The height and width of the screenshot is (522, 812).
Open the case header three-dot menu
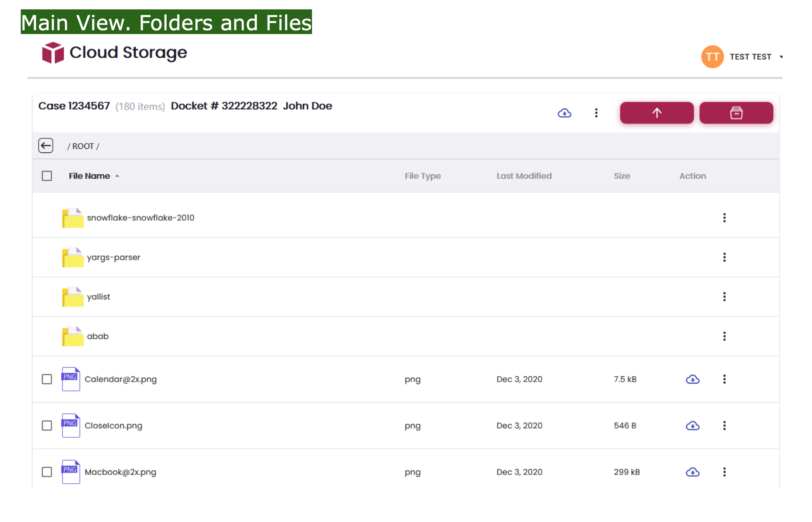click(x=596, y=113)
